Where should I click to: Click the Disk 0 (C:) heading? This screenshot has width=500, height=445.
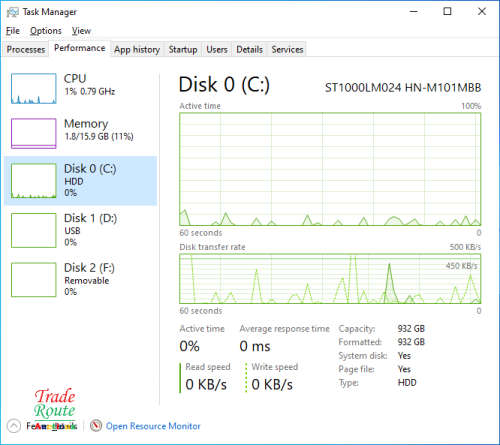[x=224, y=85]
